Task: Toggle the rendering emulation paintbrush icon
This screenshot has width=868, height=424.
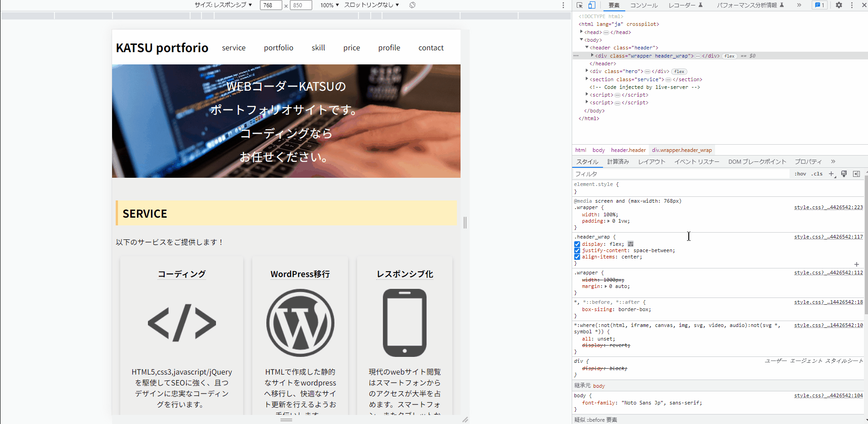Action: pos(844,174)
